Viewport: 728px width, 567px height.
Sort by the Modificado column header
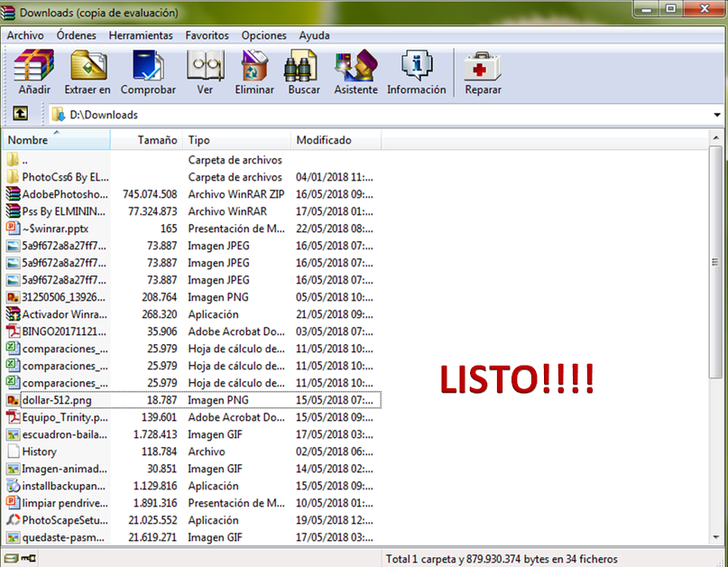click(x=336, y=140)
